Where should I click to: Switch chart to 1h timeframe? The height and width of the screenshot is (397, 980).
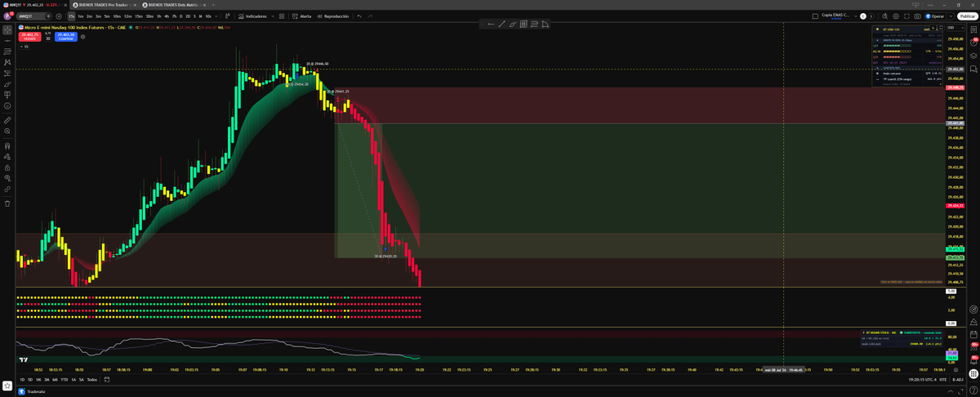click(159, 16)
